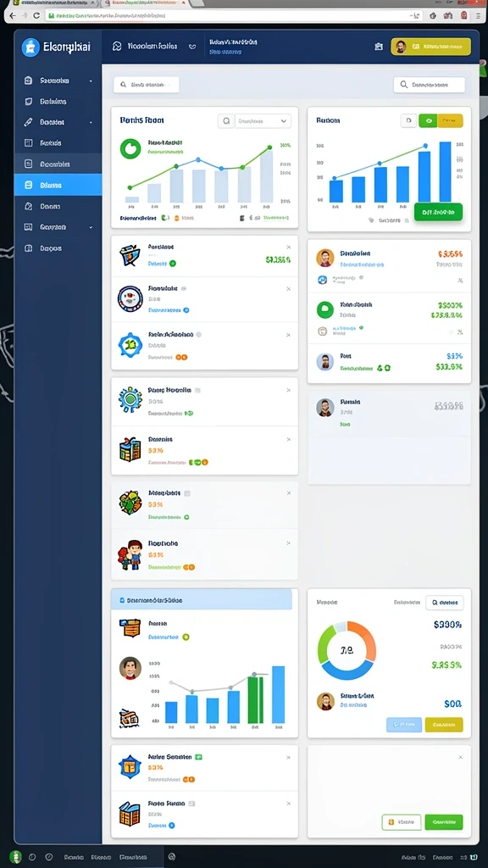Click the green button in the bottom-right empty card
The image size is (488, 868).
tap(444, 822)
